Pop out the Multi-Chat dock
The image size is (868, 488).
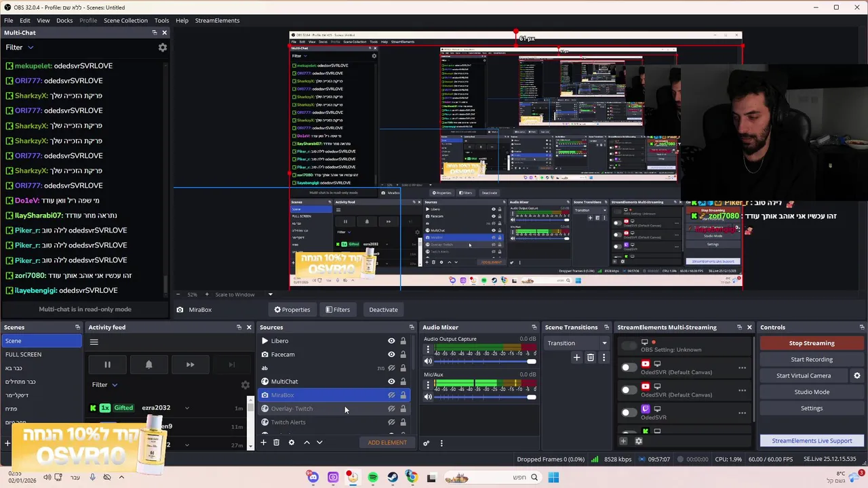pyautogui.click(x=154, y=33)
